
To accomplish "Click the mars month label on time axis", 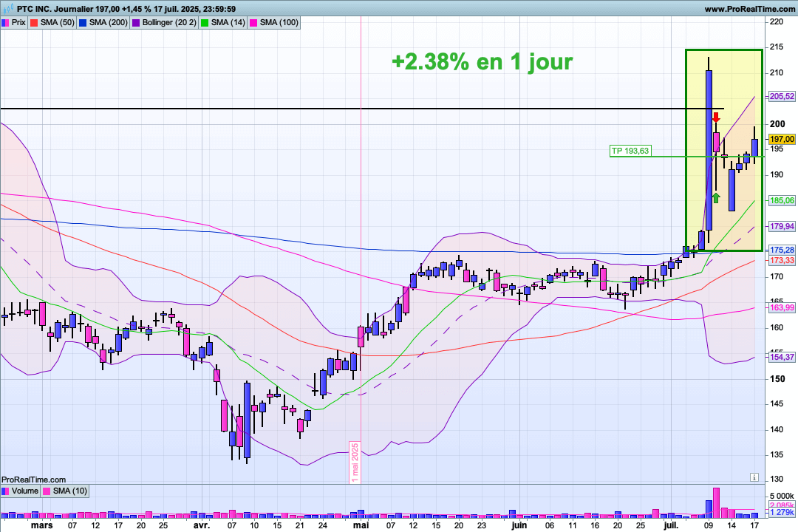I will tap(41, 525).
